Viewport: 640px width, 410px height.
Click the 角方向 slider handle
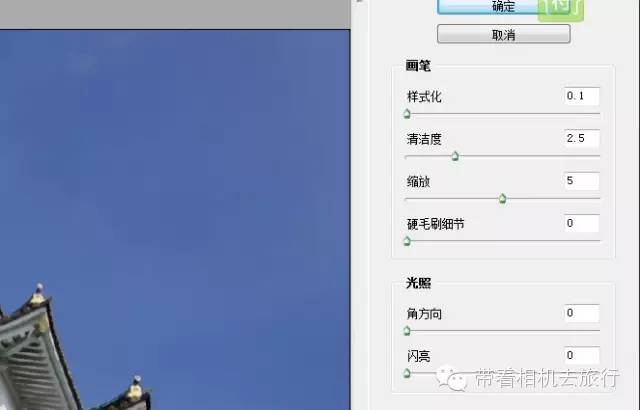tap(407, 331)
